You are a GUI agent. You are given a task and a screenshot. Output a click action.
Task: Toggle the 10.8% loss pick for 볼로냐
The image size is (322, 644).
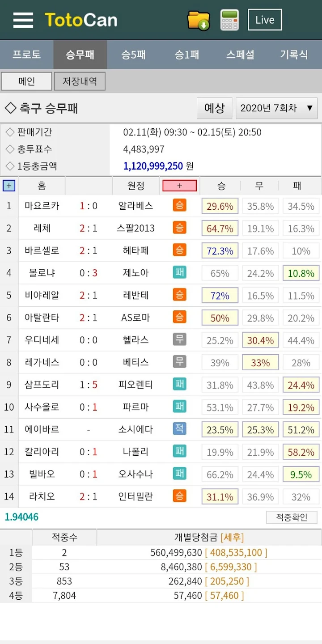click(301, 273)
